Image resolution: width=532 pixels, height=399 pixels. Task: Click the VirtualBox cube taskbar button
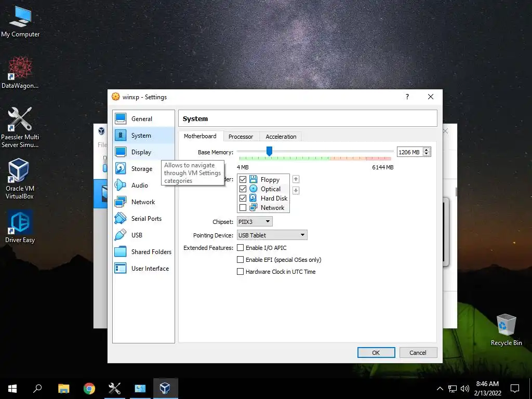(165, 389)
